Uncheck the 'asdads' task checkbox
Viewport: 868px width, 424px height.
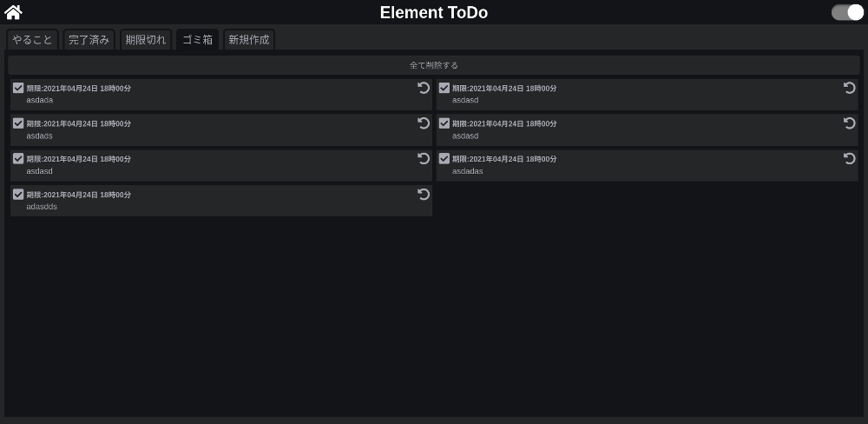[18, 123]
